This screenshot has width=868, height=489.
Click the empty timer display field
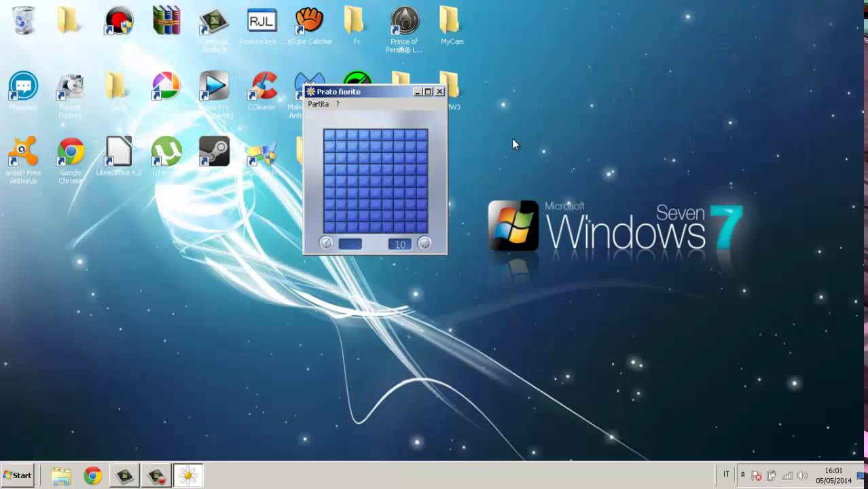pos(350,244)
